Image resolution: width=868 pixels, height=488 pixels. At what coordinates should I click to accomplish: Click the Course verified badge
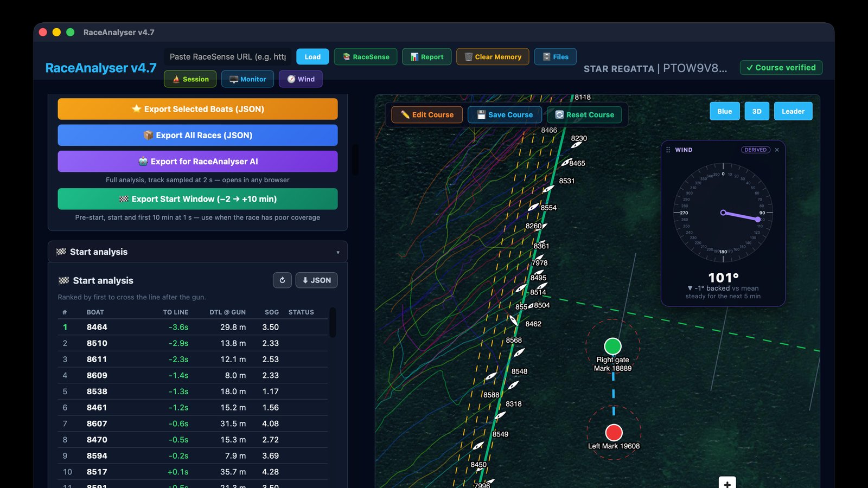click(x=781, y=68)
